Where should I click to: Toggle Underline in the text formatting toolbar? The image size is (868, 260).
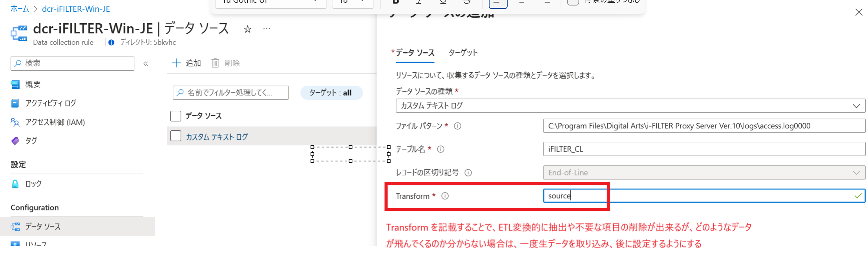[x=443, y=2]
